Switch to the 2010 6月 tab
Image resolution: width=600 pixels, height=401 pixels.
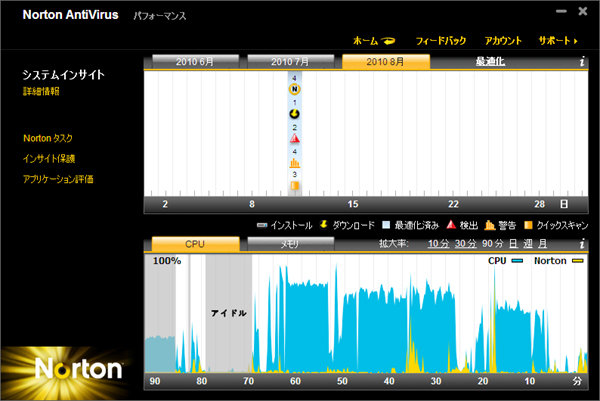(x=196, y=62)
